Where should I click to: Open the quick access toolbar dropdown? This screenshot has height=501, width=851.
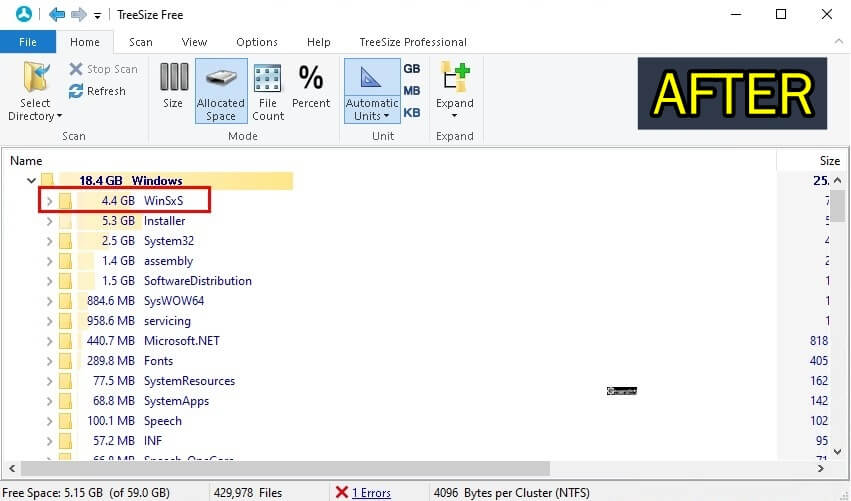click(97, 16)
